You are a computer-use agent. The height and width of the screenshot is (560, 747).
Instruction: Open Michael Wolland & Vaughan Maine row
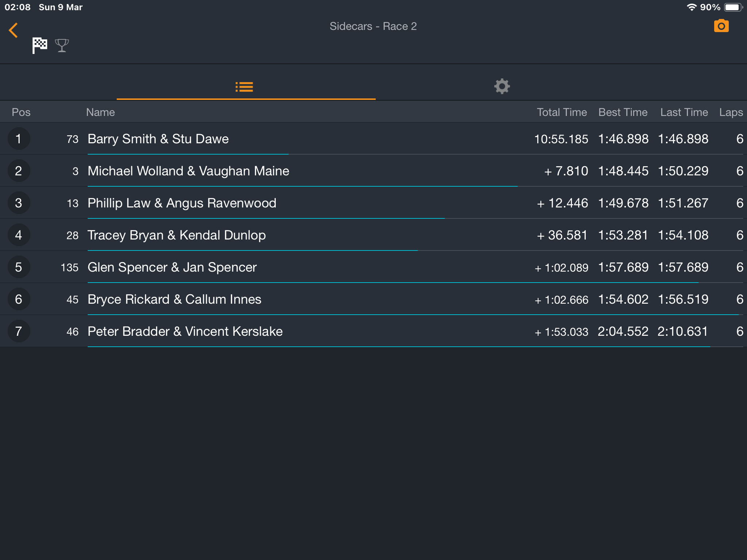point(373,171)
